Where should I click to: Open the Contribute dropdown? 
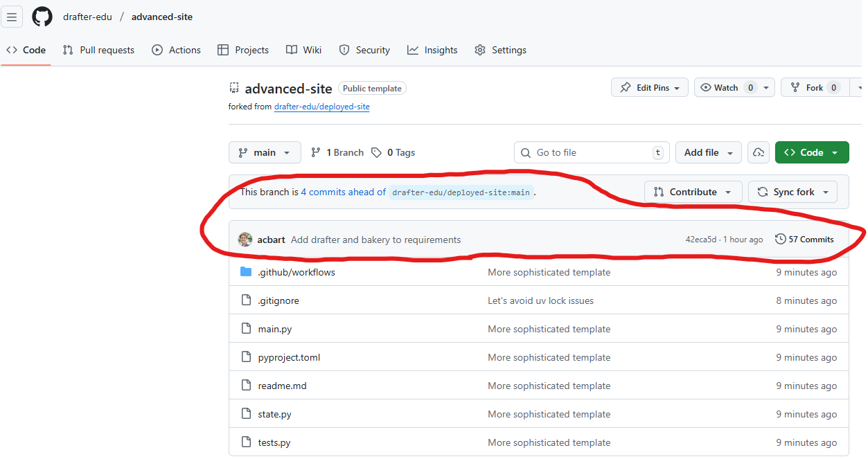pos(693,192)
